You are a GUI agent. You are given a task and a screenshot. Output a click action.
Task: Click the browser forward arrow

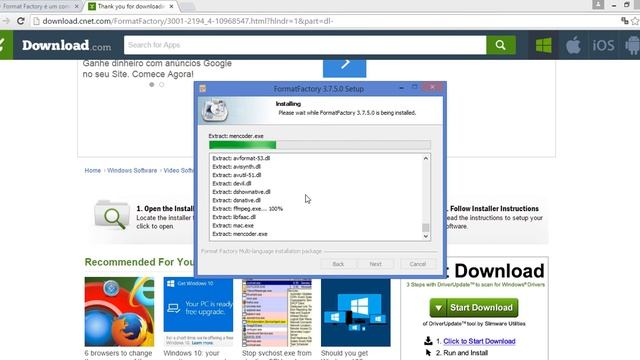click(5, 21)
